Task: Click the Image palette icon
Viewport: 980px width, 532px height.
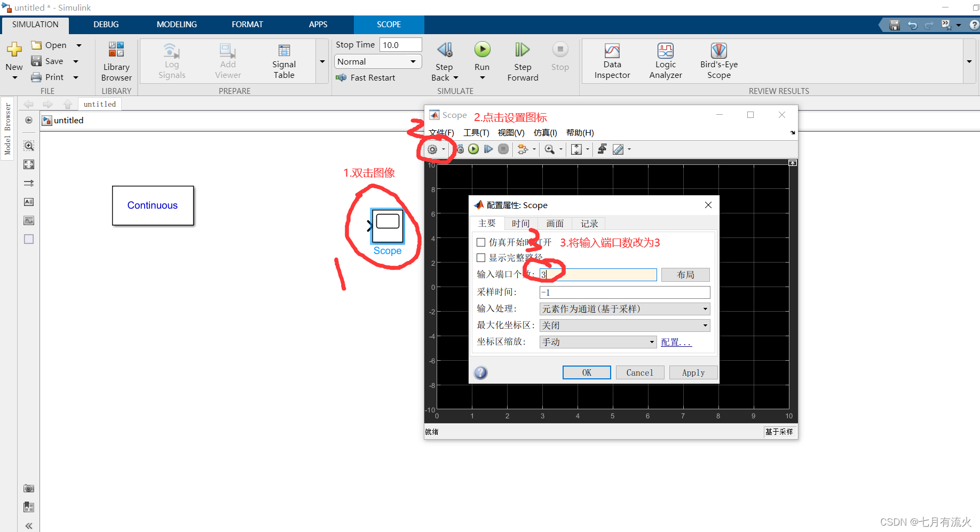Action: point(29,220)
